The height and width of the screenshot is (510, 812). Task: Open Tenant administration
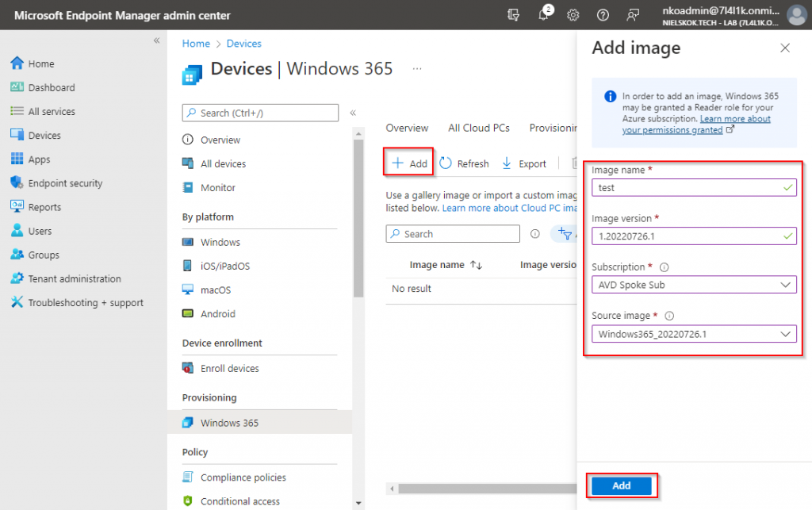click(x=66, y=278)
